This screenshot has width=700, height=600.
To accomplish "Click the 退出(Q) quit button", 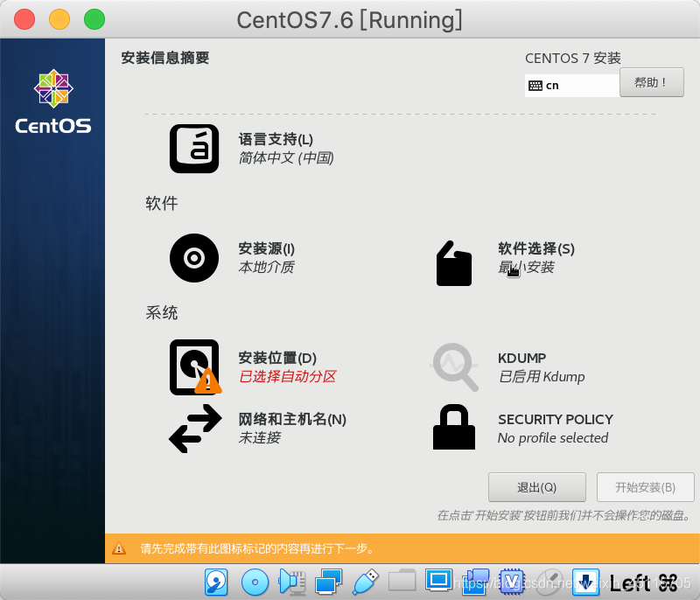I will click(x=536, y=487).
